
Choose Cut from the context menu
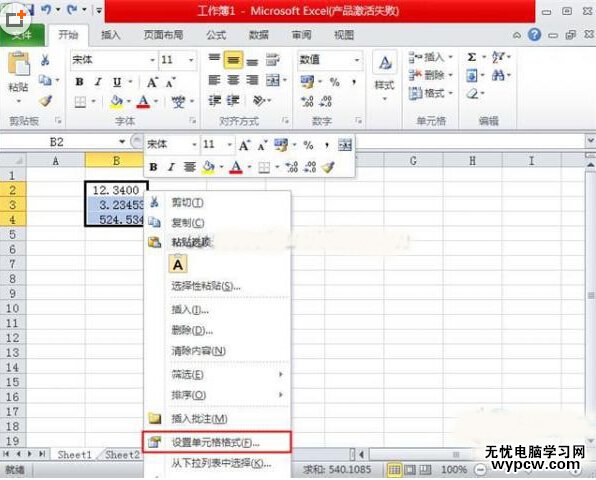(x=217, y=202)
